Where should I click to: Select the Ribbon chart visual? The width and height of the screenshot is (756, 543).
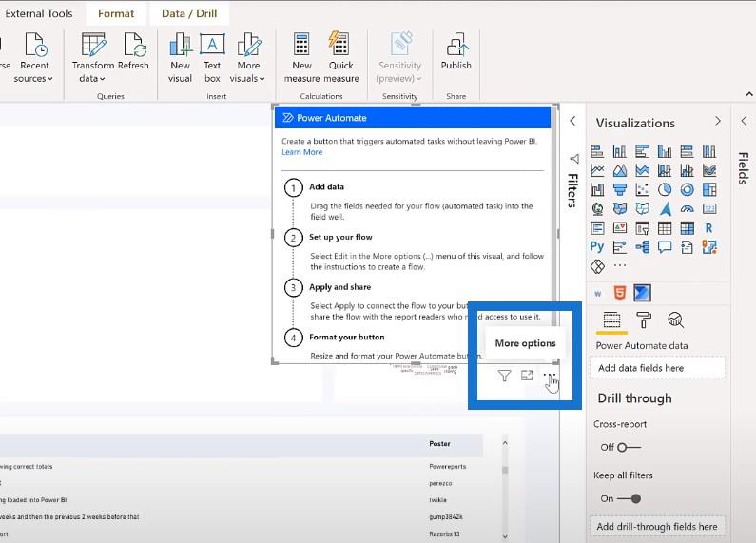coord(709,170)
